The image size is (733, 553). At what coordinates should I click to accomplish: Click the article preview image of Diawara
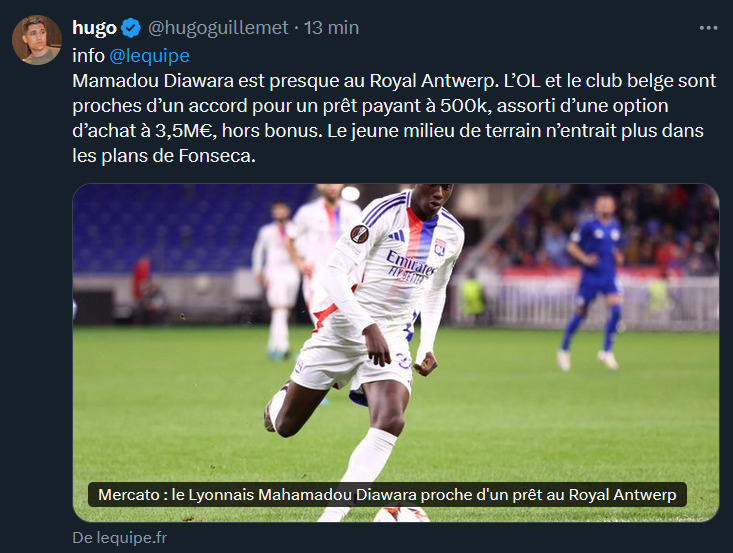coord(395,352)
